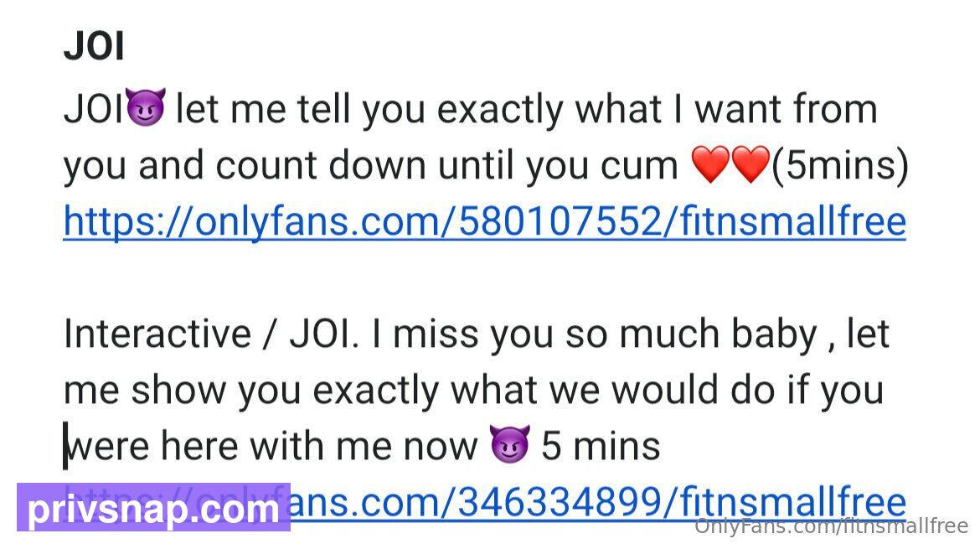980x549 pixels.
Task: Click the bold JOI heading
Action: point(94,46)
